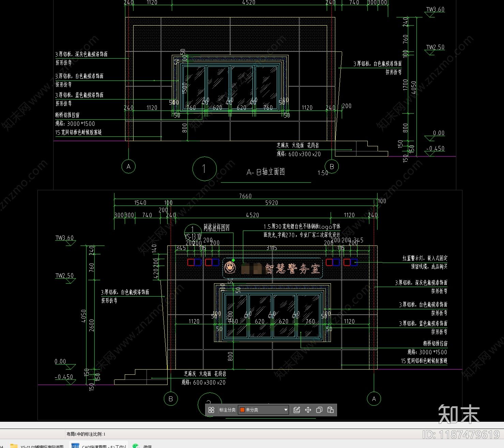The image size is (504, 448).
Task: Click the orange 未分类 color swatch
Action: [242, 410]
